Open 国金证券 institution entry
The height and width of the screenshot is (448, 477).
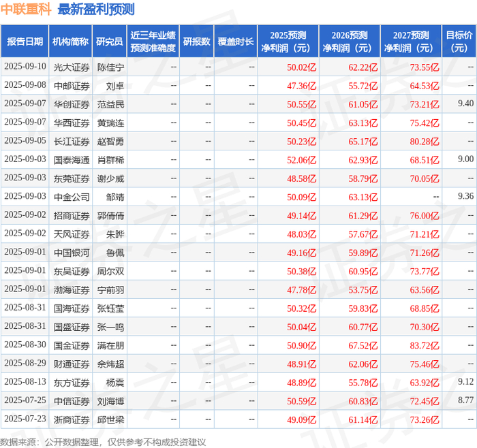tap(72, 345)
